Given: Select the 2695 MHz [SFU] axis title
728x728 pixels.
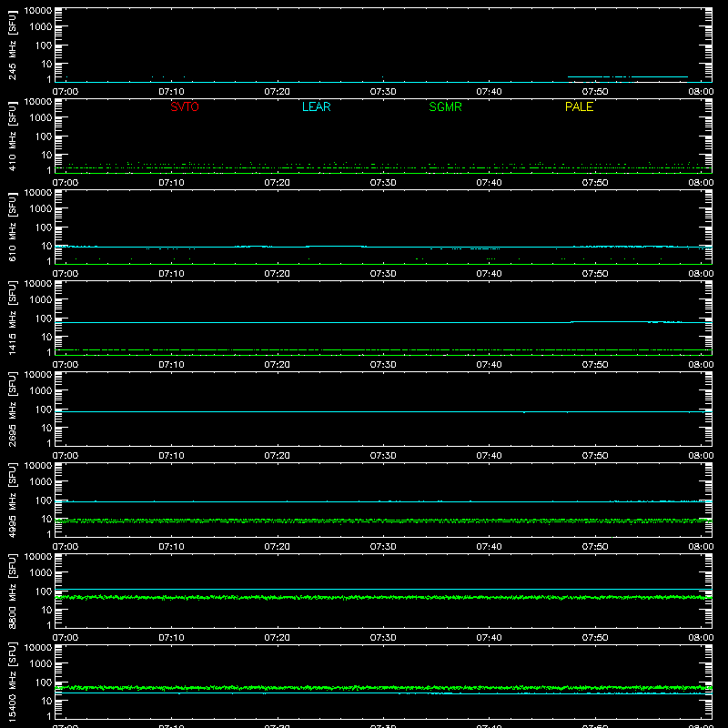Looking at the screenshot, I should click(12, 409).
